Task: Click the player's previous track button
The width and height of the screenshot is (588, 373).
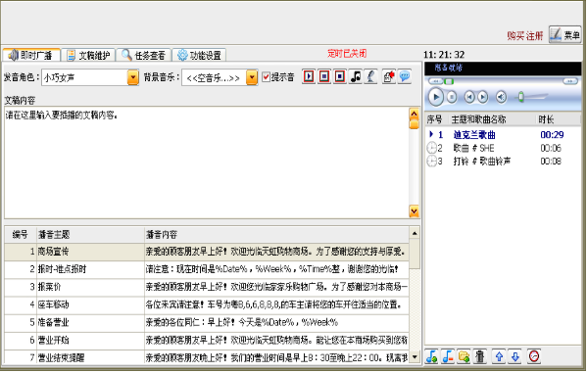Action: pyautogui.click(x=468, y=97)
